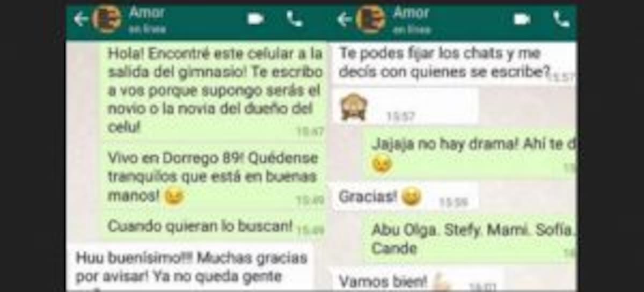Open Amor's profile picture in right chat
The height and width of the screenshot is (292, 644).
coord(370,19)
